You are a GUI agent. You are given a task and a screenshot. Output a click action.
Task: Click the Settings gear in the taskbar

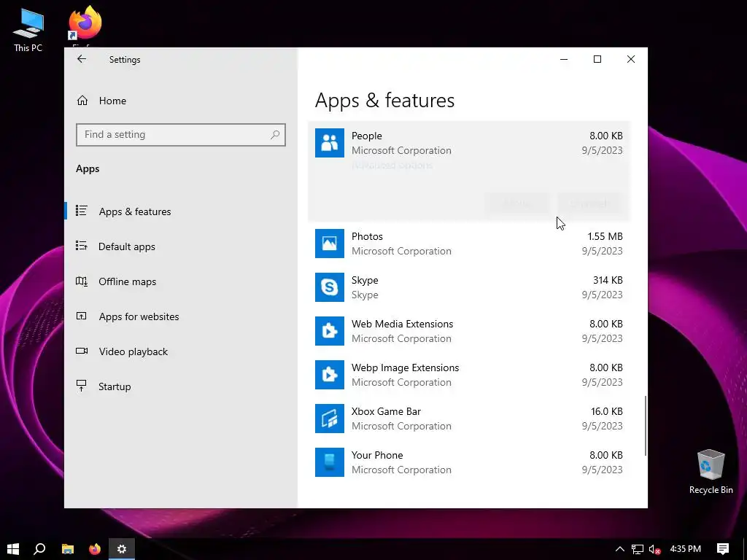[x=122, y=549]
